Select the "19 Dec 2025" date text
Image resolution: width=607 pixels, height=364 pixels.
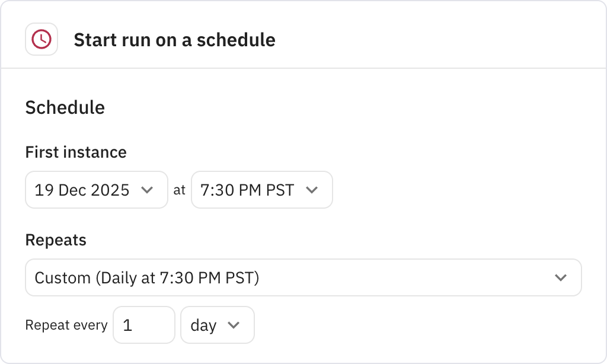pos(82,190)
